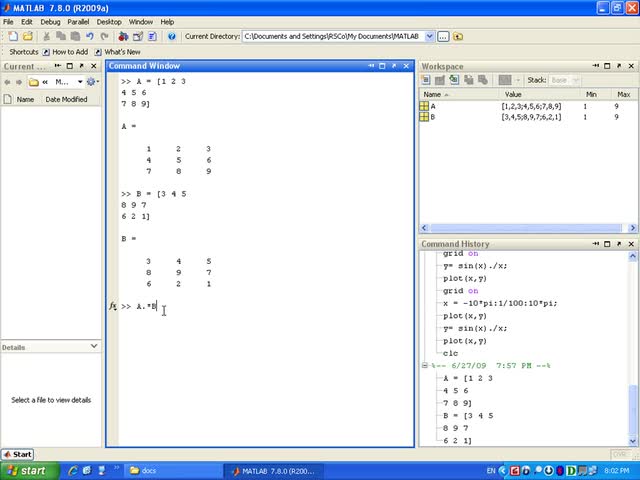This screenshot has width=640, height=480.
Task: Click the command prompt input line
Action: tap(265, 306)
